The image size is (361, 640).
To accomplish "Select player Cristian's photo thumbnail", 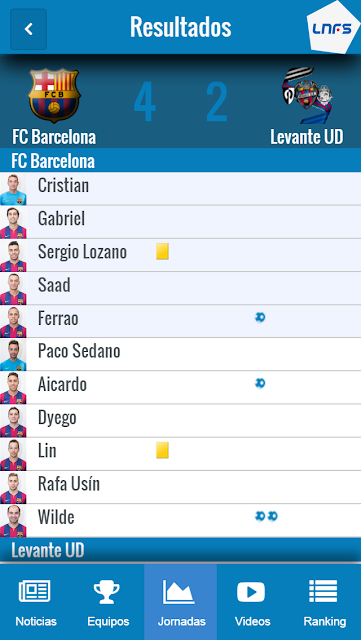I will [x=13, y=189].
